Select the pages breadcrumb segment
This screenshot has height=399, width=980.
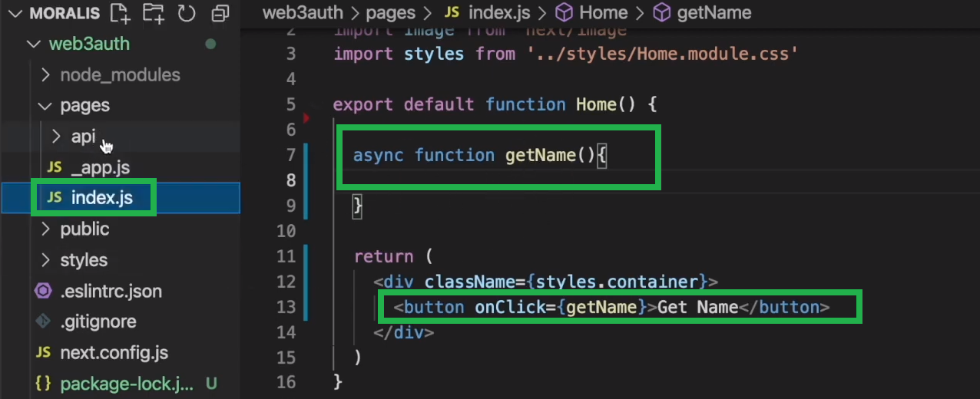pyautogui.click(x=390, y=13)
